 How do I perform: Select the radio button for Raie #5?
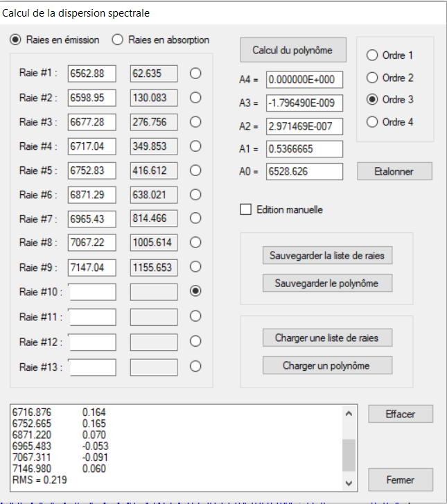[x=195, y=171]
